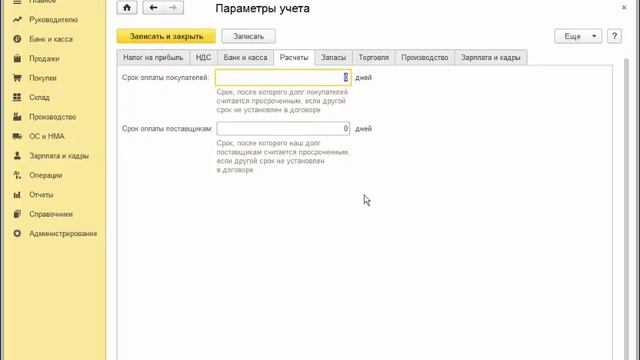640x360 pixels.
Task: Click the Срок оплаты покупателей label
Action: (165, 78)
